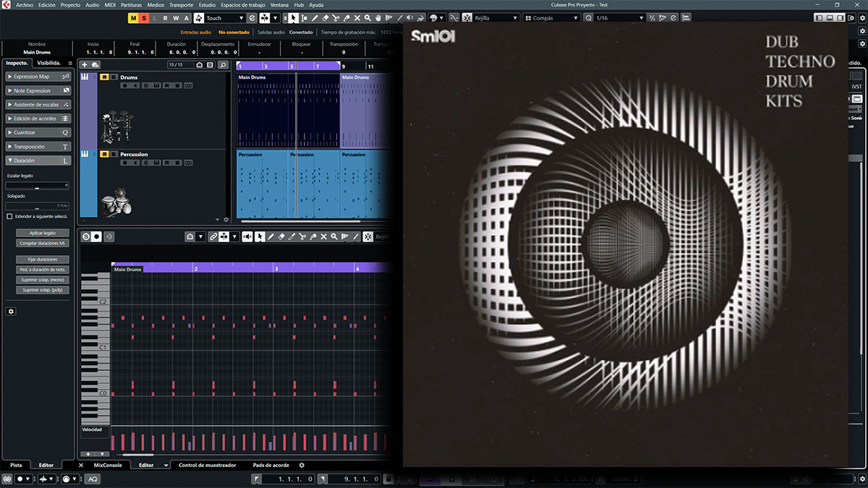Click the AQ adjust quantize button
This screenshot has width=868, height=488.
pos(93,479)
